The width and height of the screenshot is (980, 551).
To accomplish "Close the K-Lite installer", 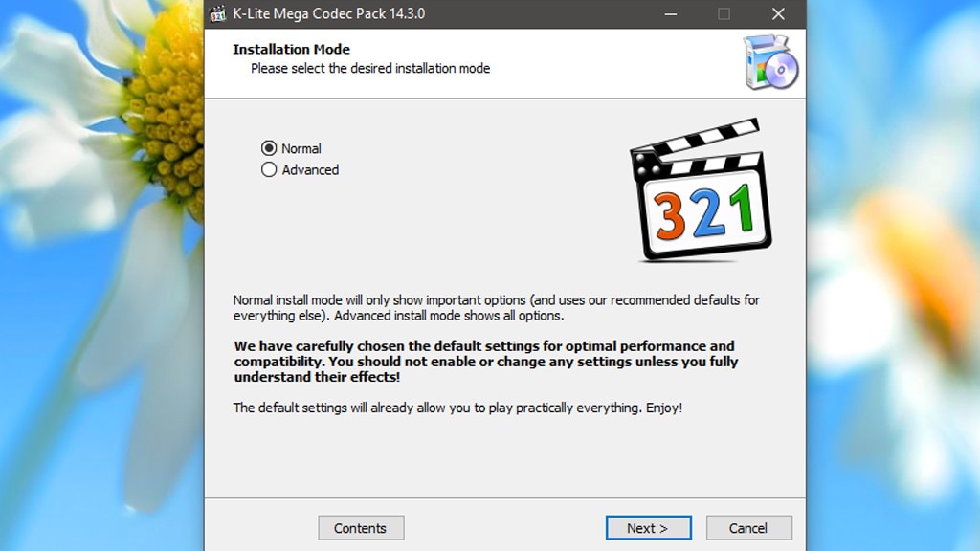I will 777,14.
